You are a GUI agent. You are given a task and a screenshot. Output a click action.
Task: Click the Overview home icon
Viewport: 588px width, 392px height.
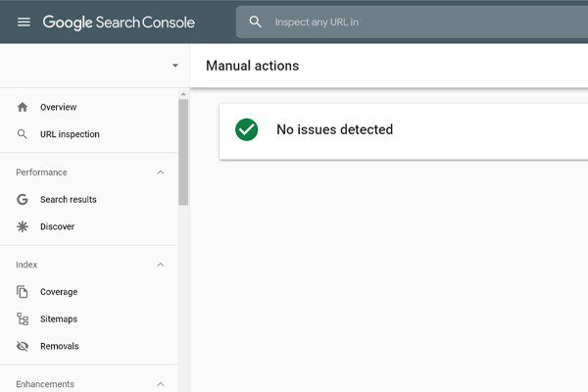(x=23, y=107)
